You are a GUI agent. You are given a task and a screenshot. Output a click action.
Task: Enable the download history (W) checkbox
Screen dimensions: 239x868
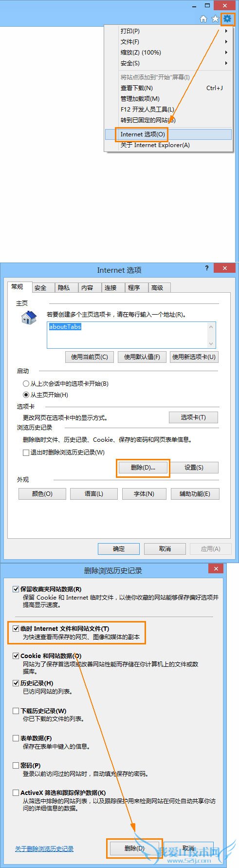(16, 711)
